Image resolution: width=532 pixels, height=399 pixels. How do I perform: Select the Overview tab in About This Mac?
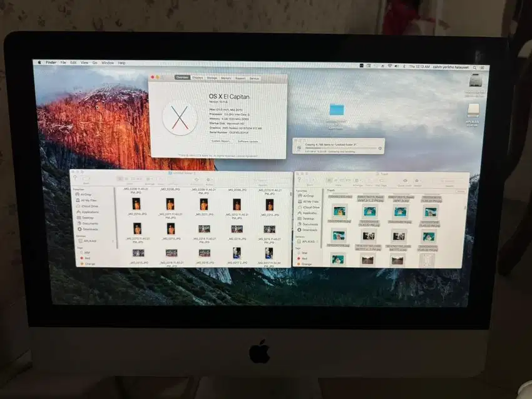(182, 78)
